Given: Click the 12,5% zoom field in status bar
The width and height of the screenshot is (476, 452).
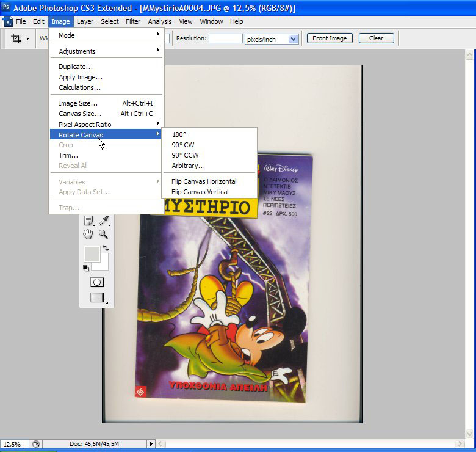Looking at the screenshot, I should (14, 444).
